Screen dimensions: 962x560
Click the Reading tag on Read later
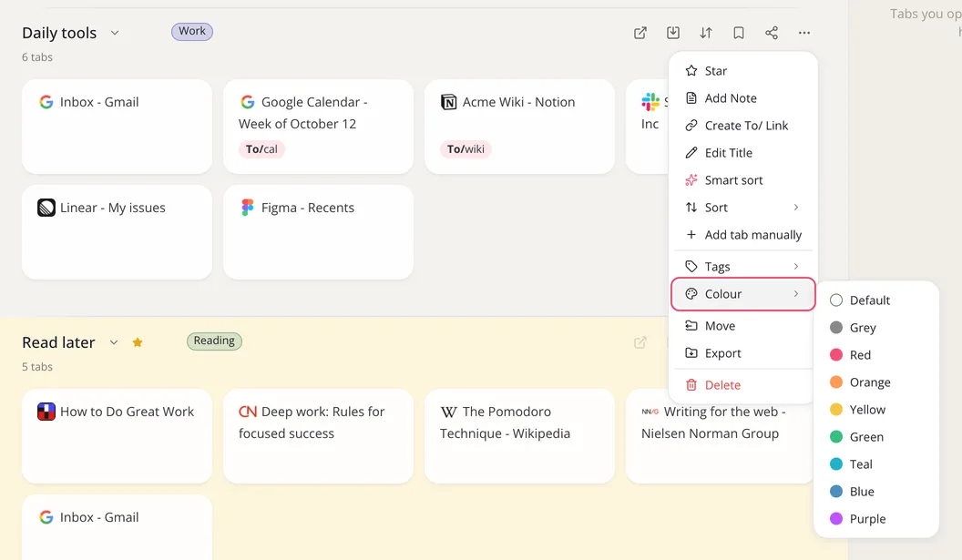pos(214,341)
